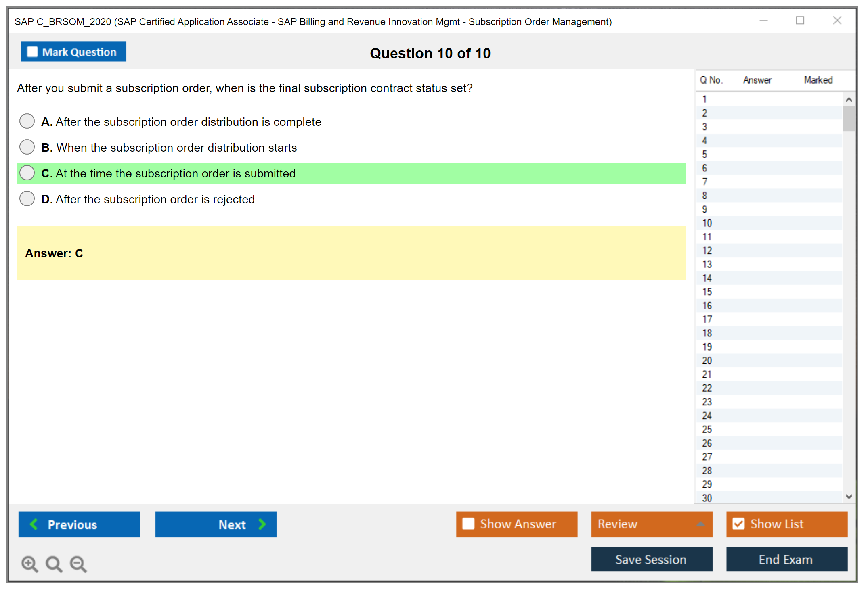
Task: Pick radio button for option B
Action: tap(27, 147)
